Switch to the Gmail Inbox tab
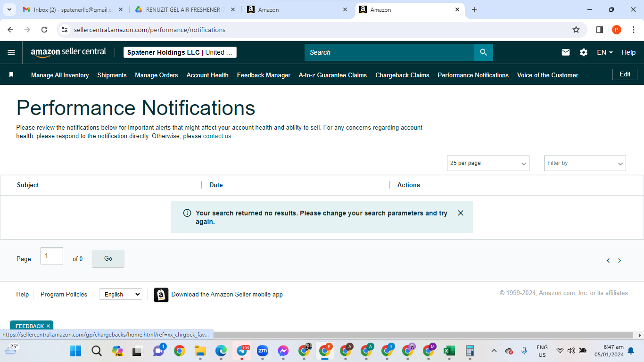Image resolution: width=644 pixels, height=362 pixels. (73, 9)
